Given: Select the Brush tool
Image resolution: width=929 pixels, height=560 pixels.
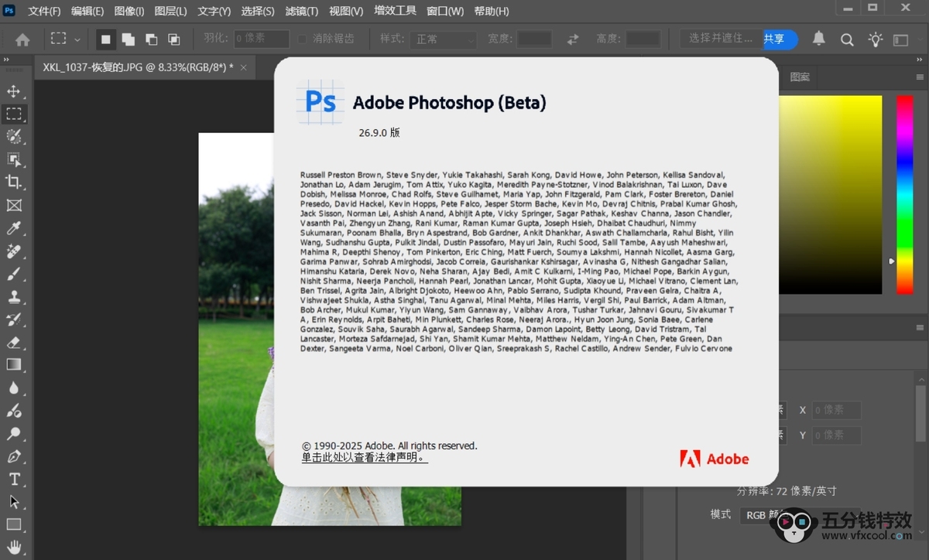Looking at the screenshot, I should pyautogui.click(x=14, y=274).
